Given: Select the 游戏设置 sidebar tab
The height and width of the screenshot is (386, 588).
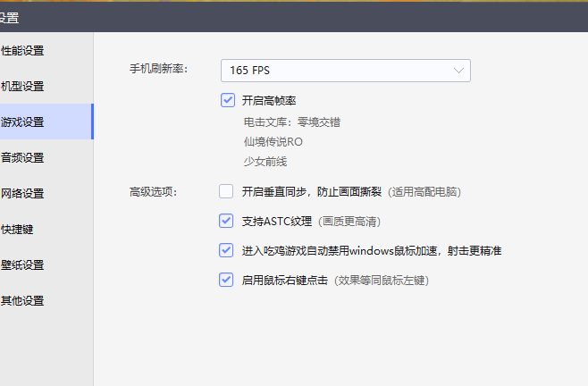Looking at the screenshot, I should (24, 122).
